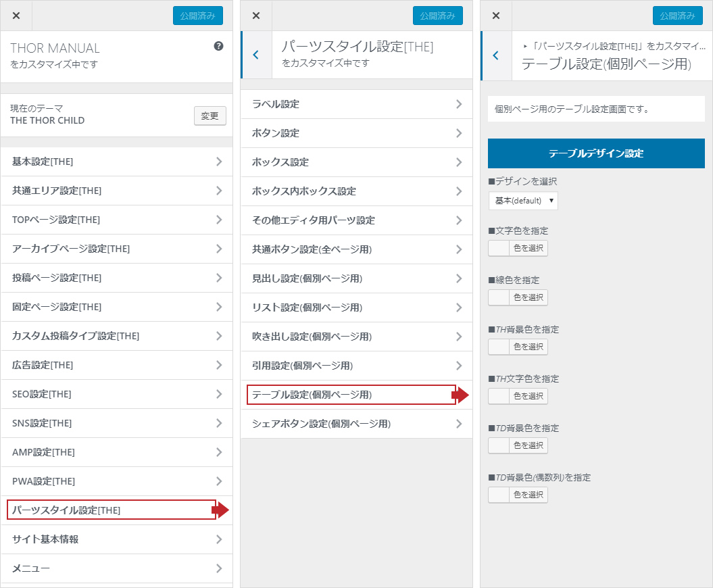Close the customizer with X above THOR MANUAL
This screenshot has height=588, width=713.
[x=16, y=16]
